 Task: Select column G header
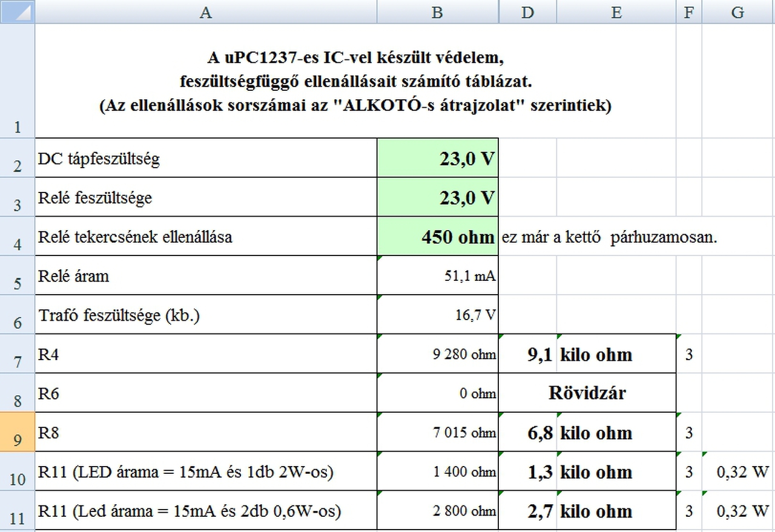tap(738, 12)
